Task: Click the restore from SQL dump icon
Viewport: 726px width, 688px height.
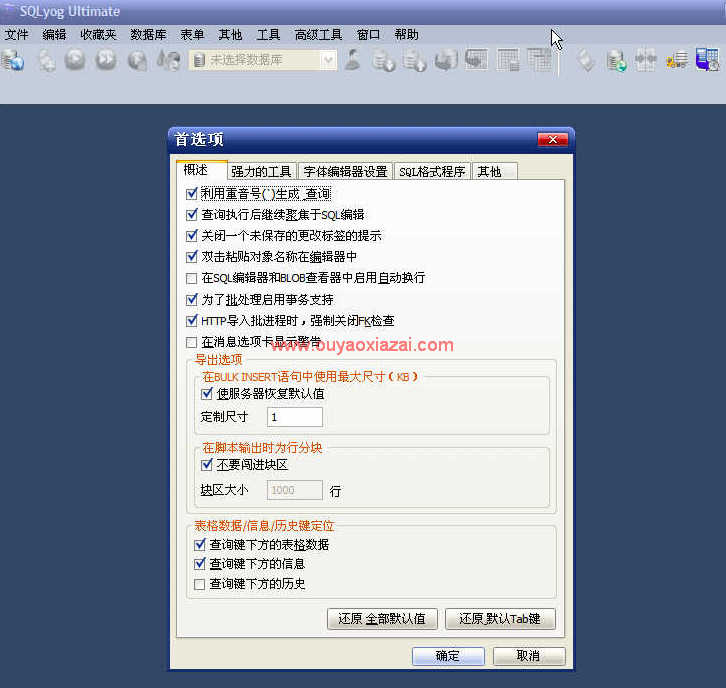Action: pos(446,60)
